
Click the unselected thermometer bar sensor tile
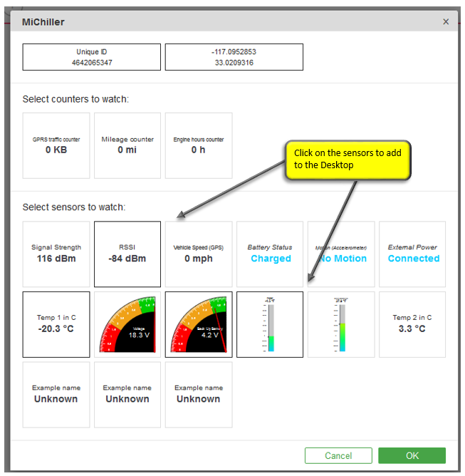click(x=341, y=324)
